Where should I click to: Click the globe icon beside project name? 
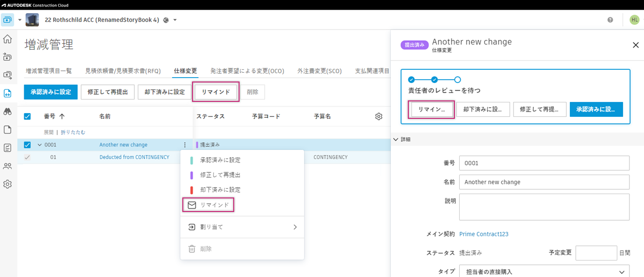tap(166, 20)
